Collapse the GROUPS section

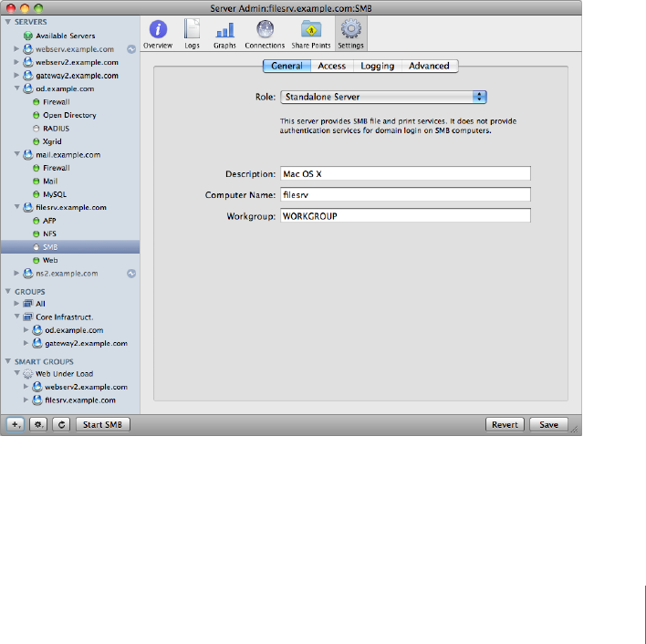click(8, 291)
